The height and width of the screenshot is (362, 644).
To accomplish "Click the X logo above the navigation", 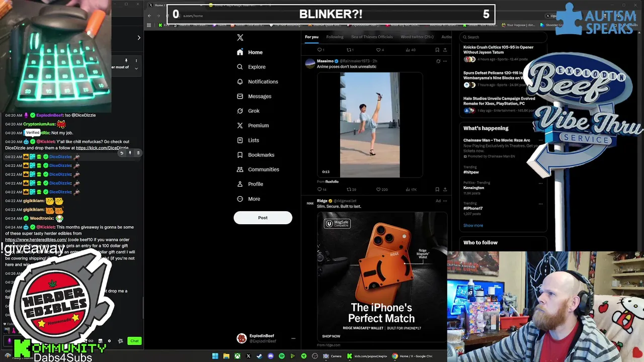I will 240,38.
